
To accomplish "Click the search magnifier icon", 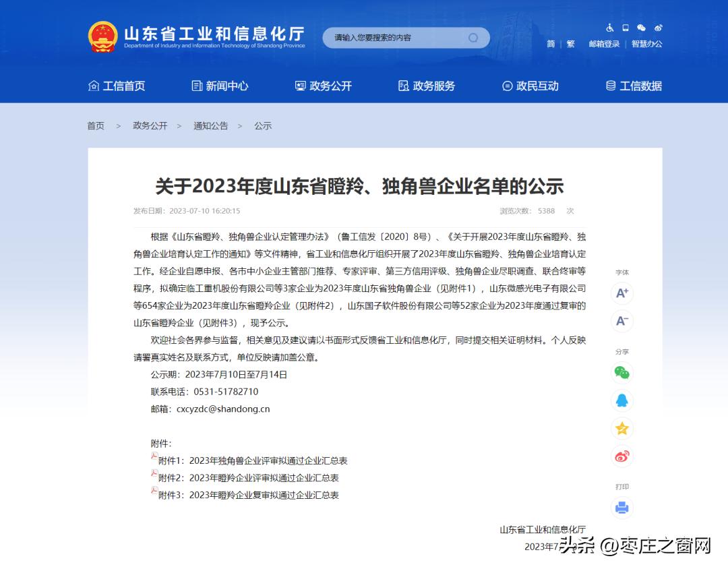I will [474, 38].
